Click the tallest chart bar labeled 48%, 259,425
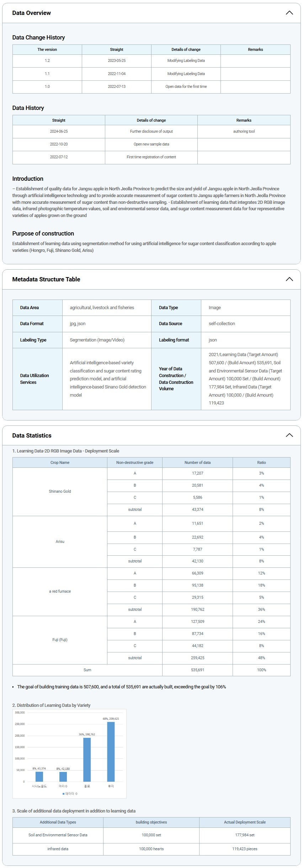Viewport: 303px width, 868px height. tap(111, 751)
